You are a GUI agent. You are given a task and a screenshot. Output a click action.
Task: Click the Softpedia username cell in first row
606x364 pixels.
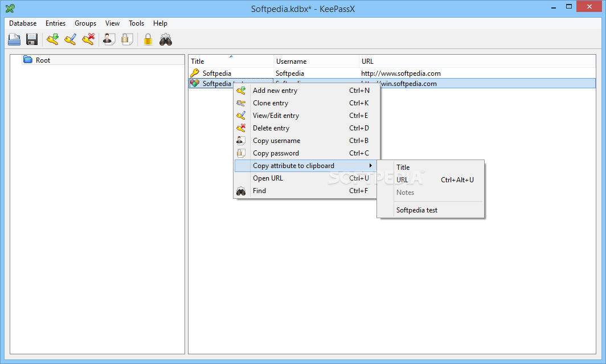289,73
